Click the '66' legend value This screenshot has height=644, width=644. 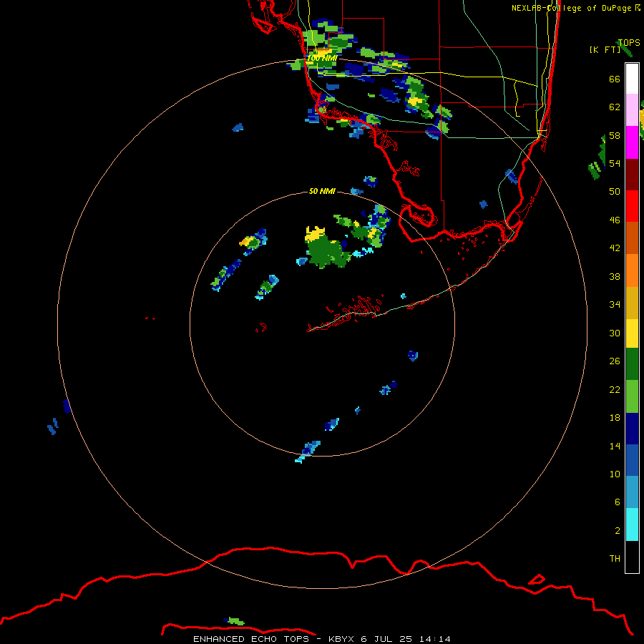tap(615, 79)
